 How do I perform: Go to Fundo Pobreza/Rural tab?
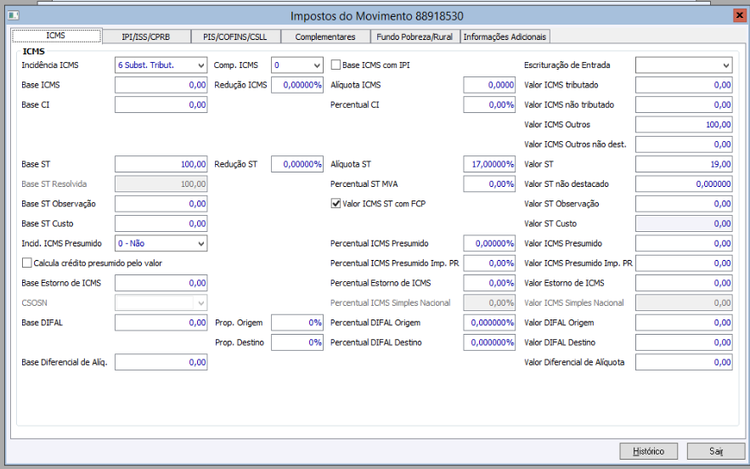pyautogui.click(x=415, y=37)
